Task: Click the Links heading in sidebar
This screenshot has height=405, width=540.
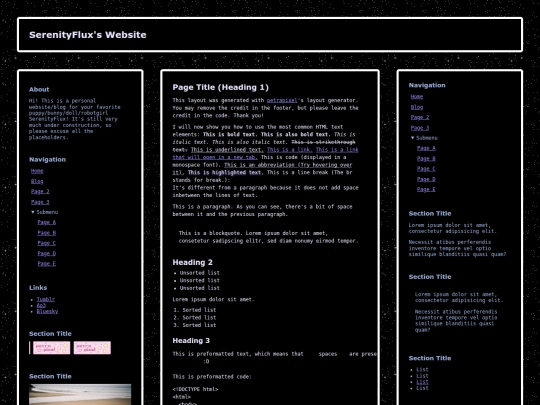Action: pyautogui.click(x=38, y=288)
